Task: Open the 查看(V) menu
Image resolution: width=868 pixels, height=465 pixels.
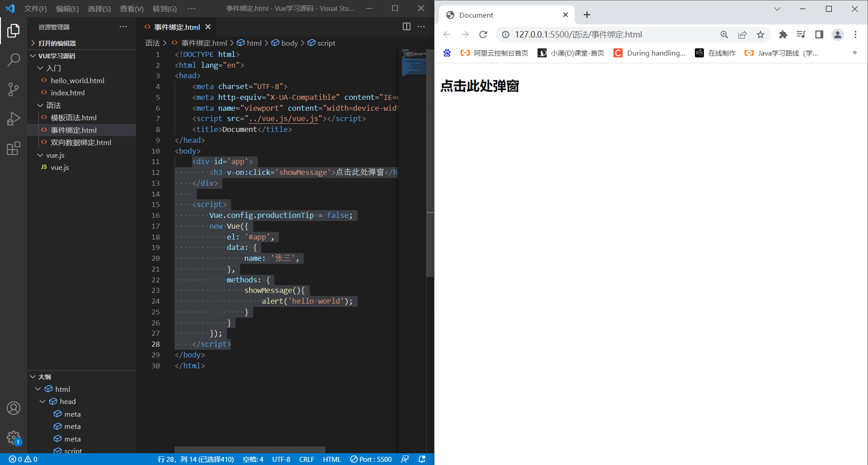Action: click(x=132, y=9)
